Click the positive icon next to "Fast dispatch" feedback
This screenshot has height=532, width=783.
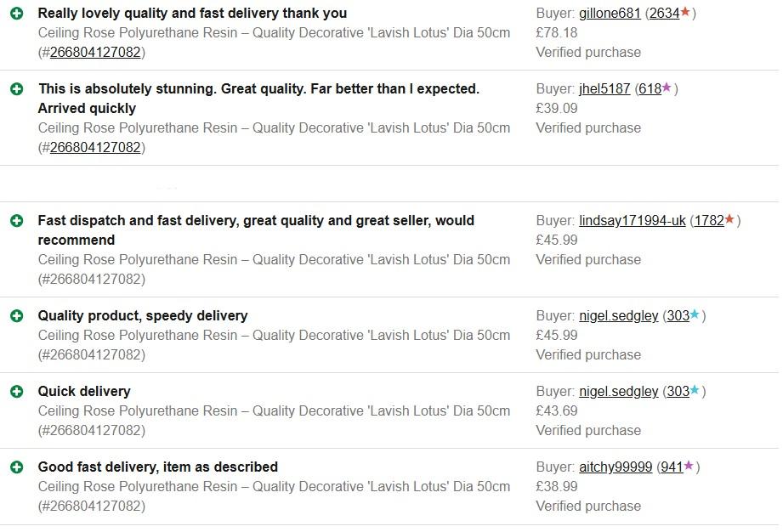point(16,221)
